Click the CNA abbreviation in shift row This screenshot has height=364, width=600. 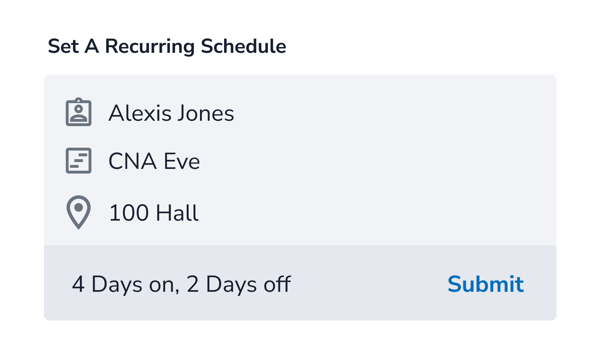132,161
